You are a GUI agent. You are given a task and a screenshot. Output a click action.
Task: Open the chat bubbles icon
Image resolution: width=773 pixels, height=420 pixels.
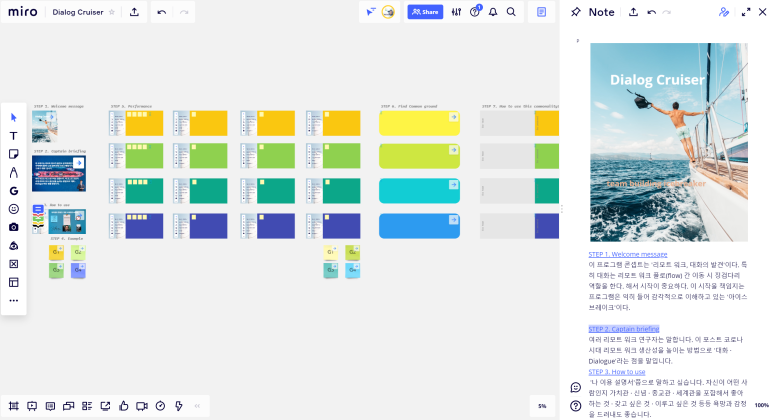pos(69,406)
